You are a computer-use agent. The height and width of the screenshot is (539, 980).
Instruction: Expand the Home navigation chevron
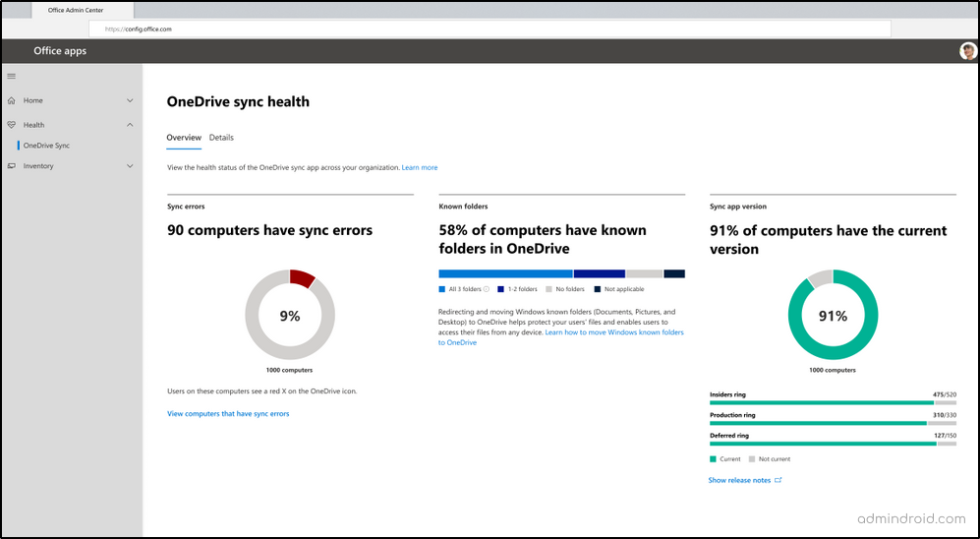[130, 100]
